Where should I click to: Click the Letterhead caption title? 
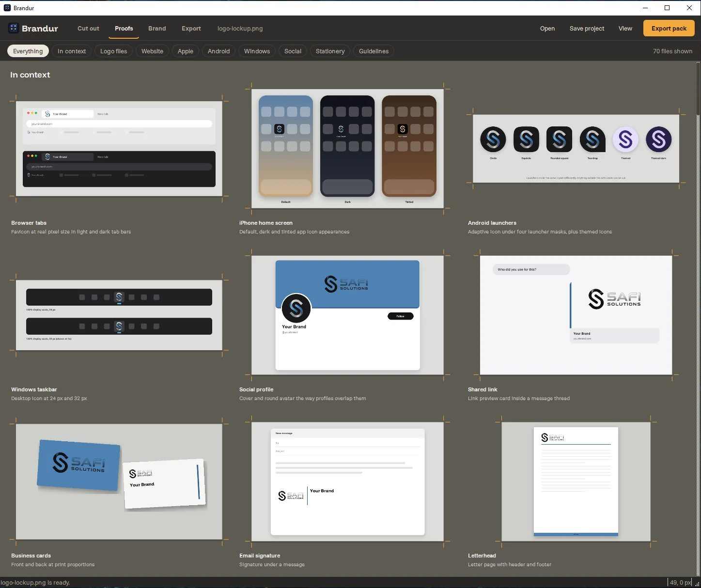click(x=482, y=556)
